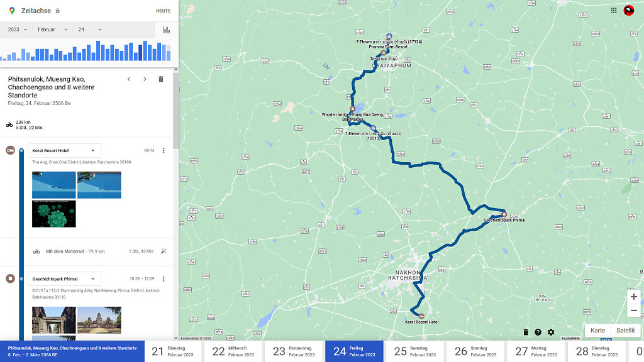This screenshot has height=362, width=644.
Task: Switch map to Satellit view
Action: coord(625,331)
